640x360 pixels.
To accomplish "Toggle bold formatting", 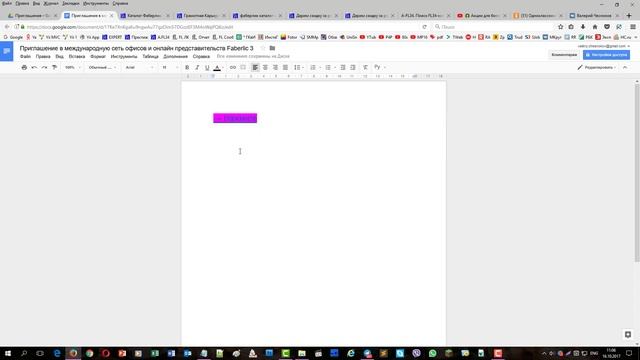I will coord(187,67).
